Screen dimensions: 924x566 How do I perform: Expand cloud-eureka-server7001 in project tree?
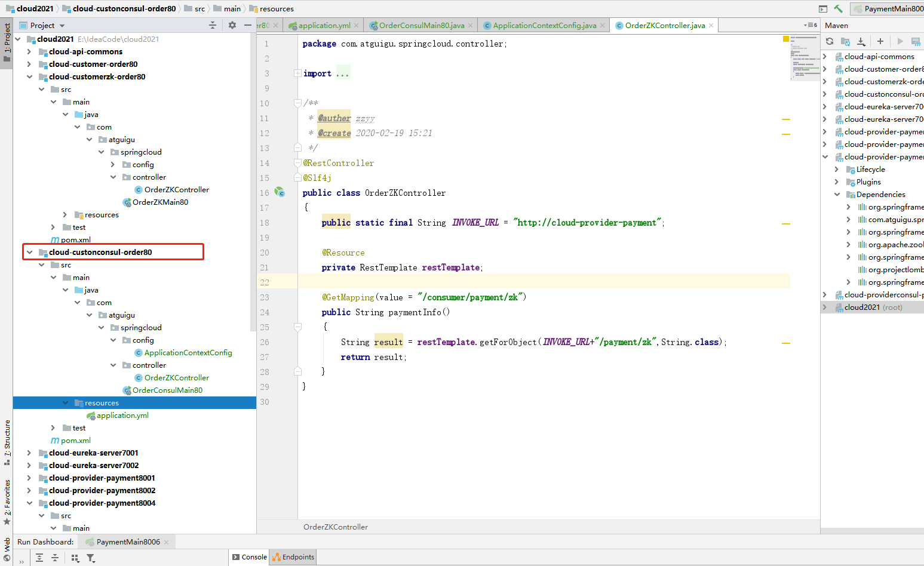tap(29, 453)
